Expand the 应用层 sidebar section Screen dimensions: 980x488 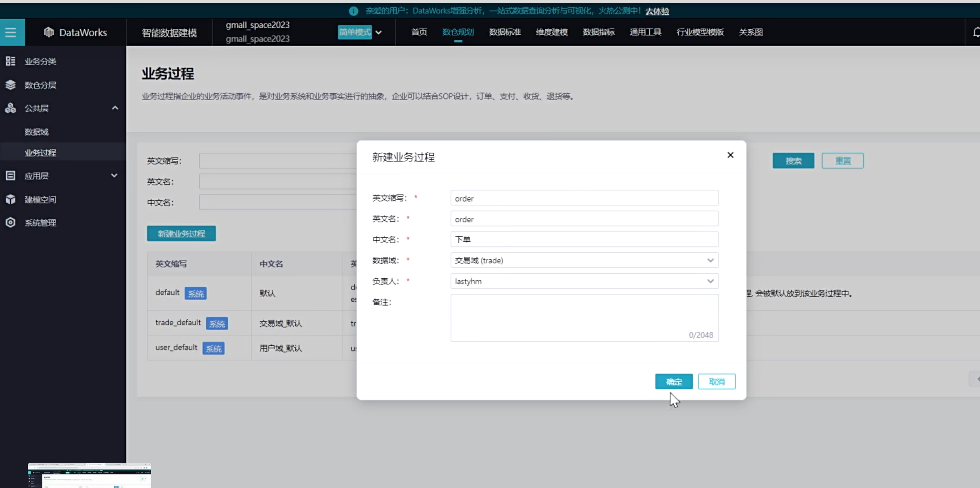click(114, 176)
